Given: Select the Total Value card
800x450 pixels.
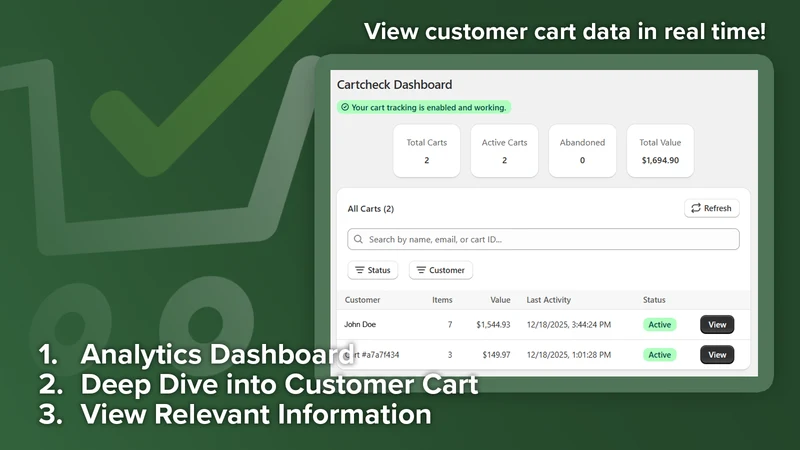Looking at the screenshot, I should (660, 151).
